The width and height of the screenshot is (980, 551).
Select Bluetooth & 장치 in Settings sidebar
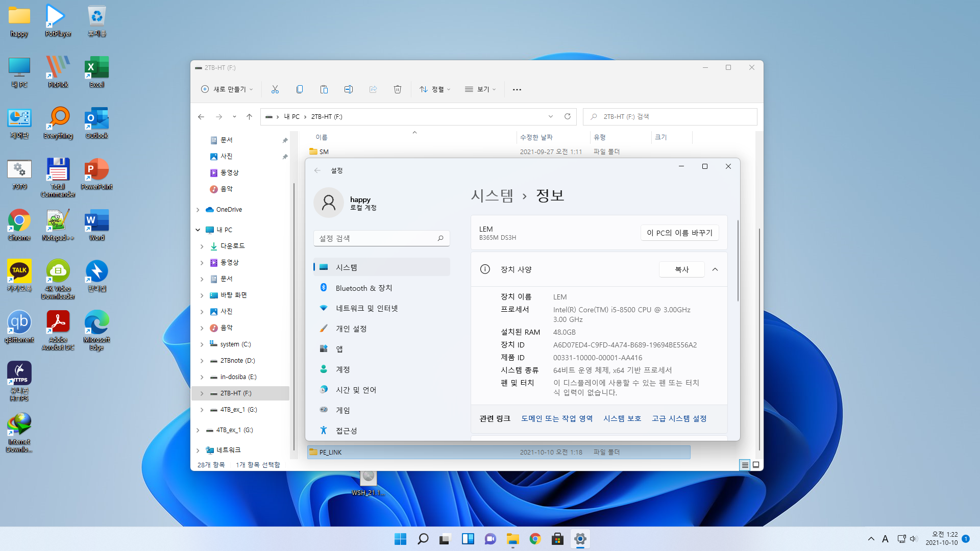point(382,288)
